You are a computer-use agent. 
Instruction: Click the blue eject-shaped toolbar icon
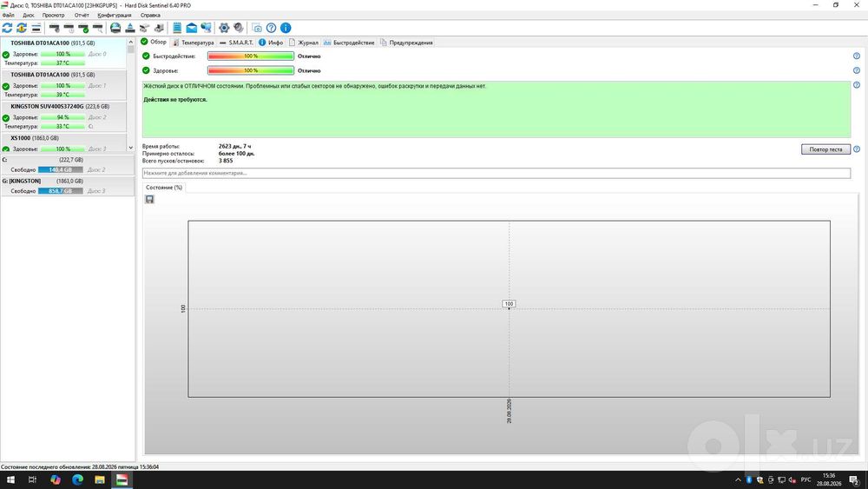point(130,28)
